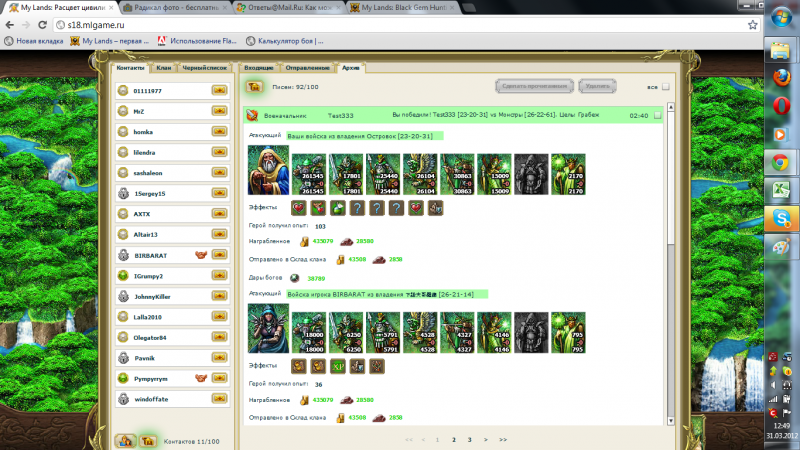Click the first question-mark effect icon
Viewport: 800px width, 450px height.
357,208
